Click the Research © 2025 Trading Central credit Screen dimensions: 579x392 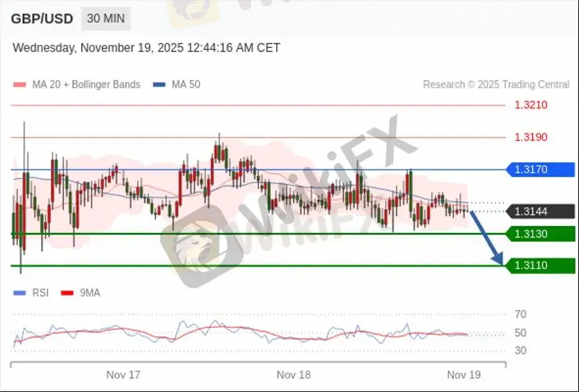pos(495,84)
